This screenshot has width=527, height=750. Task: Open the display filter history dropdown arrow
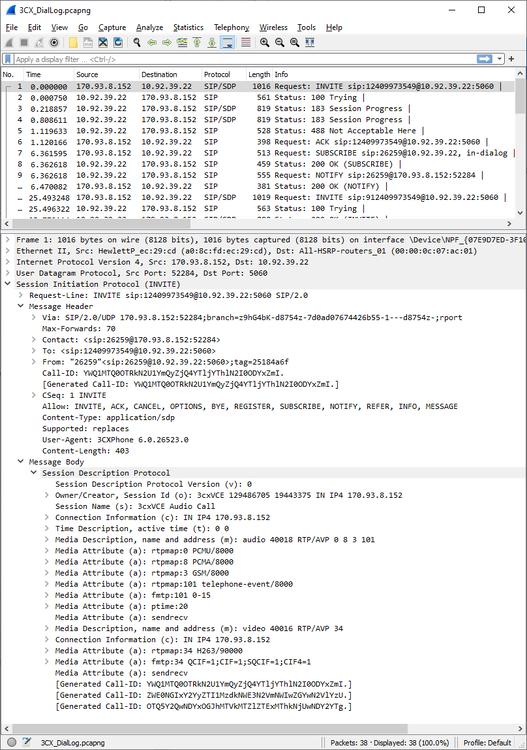pyautogui.click(x=500, y=59)
